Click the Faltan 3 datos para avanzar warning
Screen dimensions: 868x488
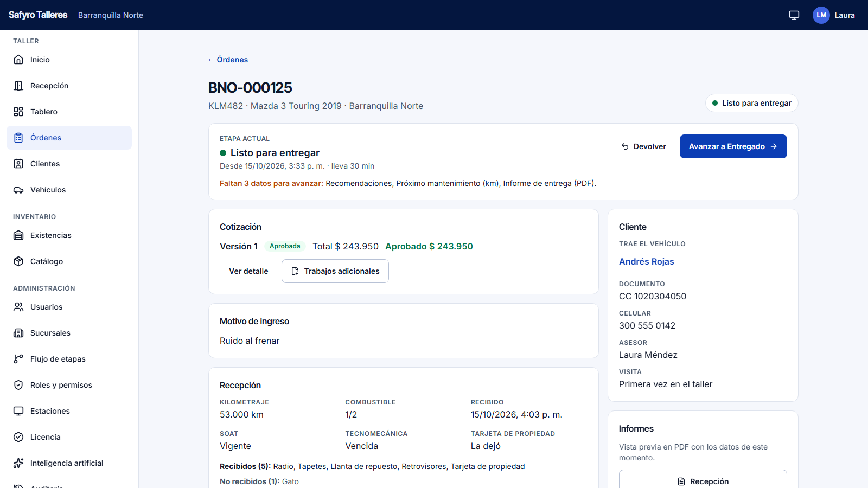point(271,183)
